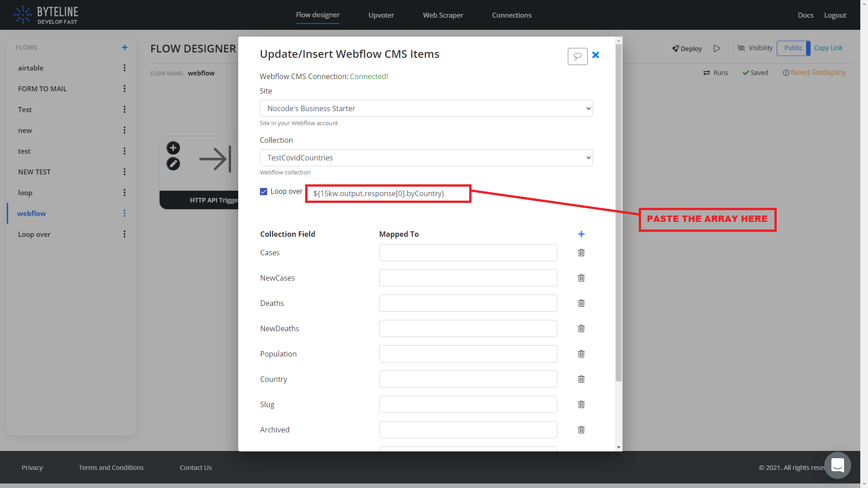
Task: Open the Site dropdown
Action: 426,108
